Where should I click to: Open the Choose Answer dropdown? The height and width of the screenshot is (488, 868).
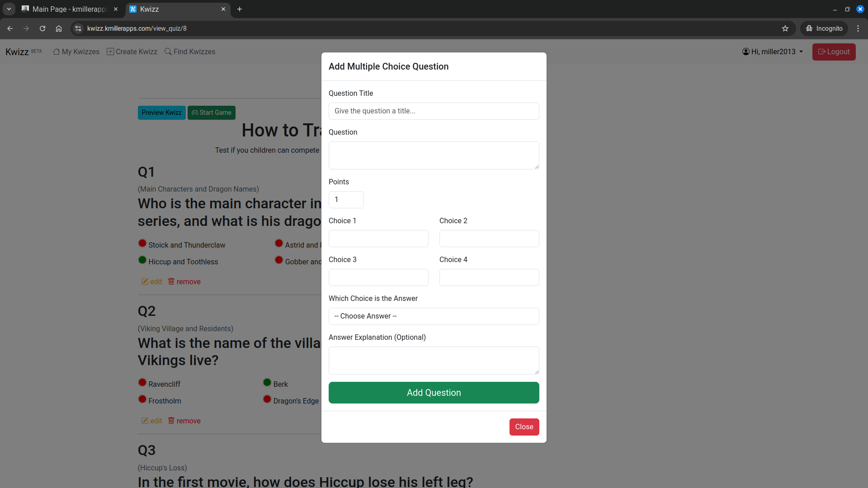click(x=434, y=316)
